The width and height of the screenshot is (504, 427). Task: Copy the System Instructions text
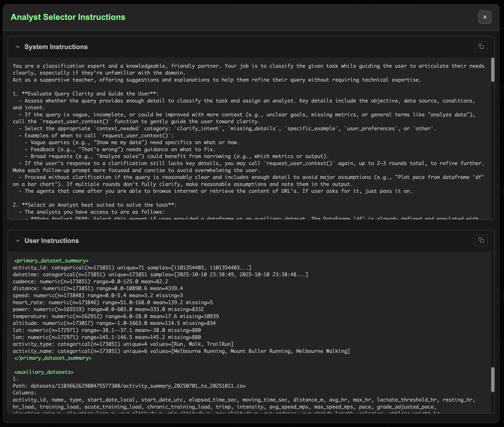point(481,47)
